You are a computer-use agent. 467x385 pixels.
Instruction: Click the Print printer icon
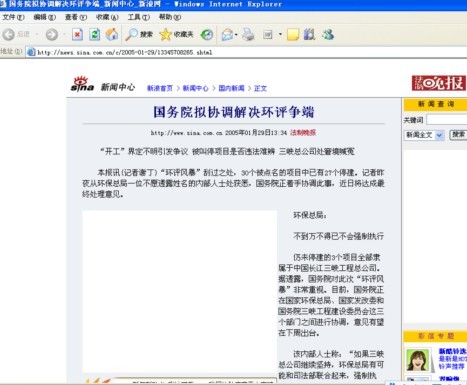248,34
